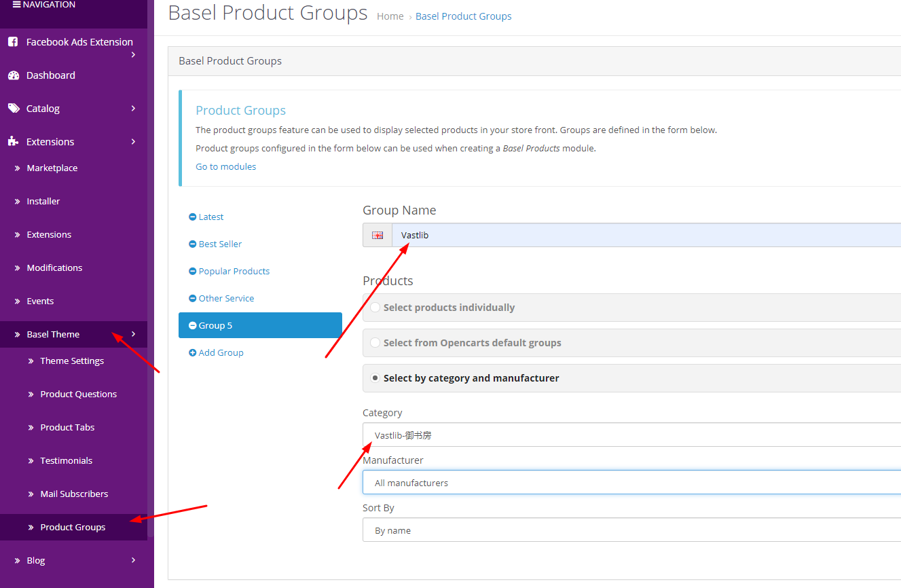This screenshot has width=901, height=588.
Task: Click the double-arrow icon beside Modifications
Action: pyautogui.click(x=18, y=268)
